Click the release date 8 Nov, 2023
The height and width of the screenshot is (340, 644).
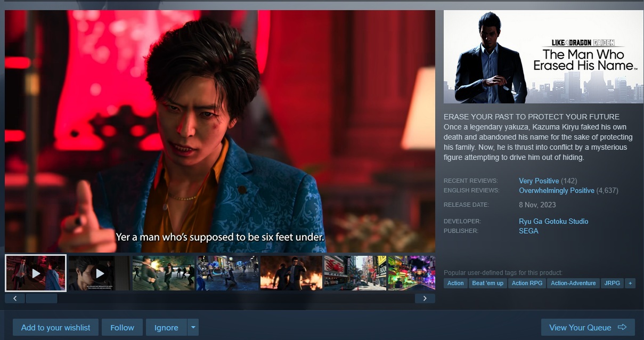[x=537, y=205]
